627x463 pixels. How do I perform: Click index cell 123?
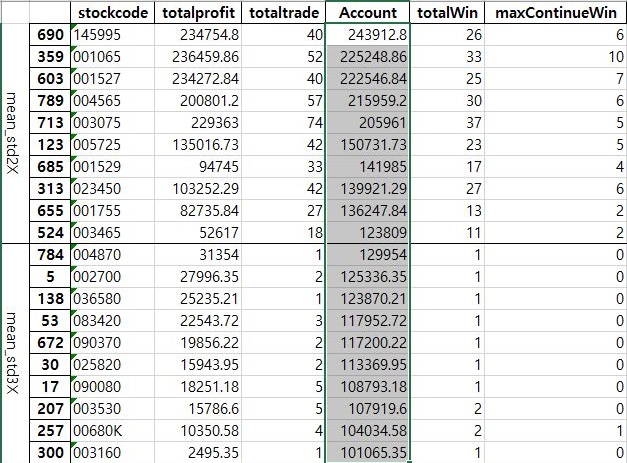point(50,145)
